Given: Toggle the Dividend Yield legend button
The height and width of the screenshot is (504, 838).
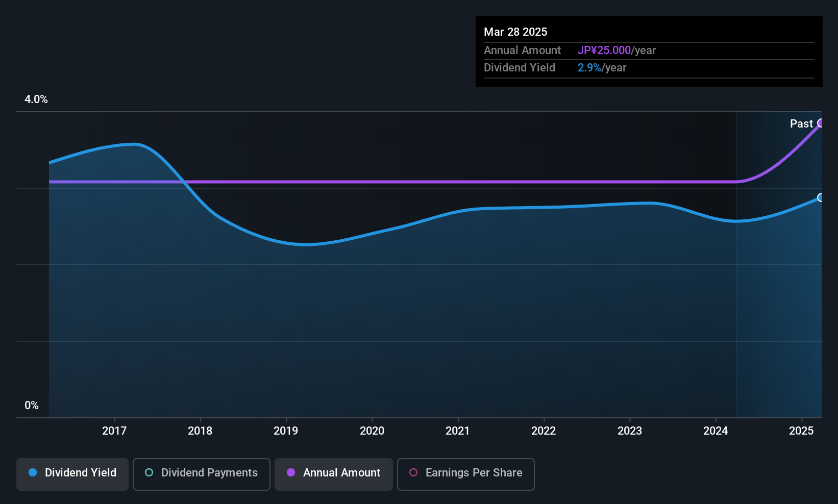Looking at the screenshot, I should [x=72, y=474].
